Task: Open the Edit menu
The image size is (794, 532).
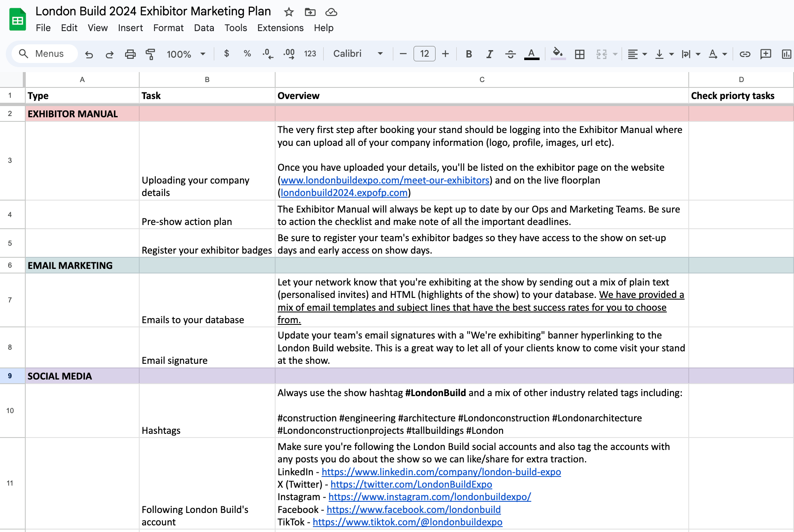Action: tap(69, 28)
